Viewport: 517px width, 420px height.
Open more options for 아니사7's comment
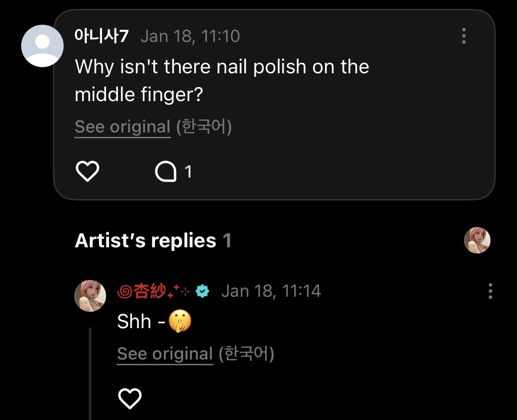(x=464, y=36)
